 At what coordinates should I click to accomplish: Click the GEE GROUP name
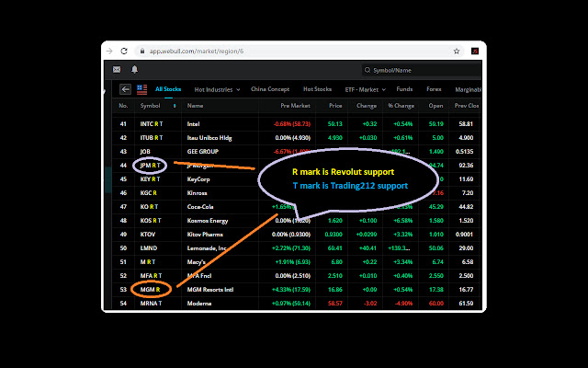pos(203,152)
